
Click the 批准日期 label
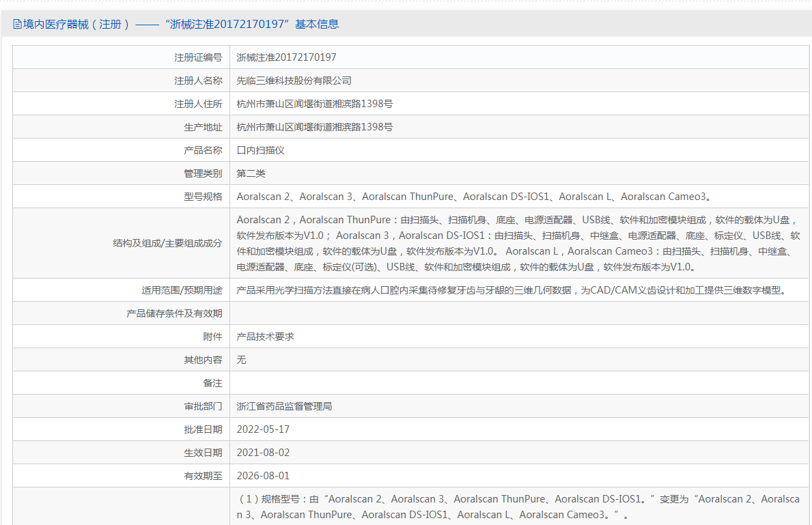[203, 429]
